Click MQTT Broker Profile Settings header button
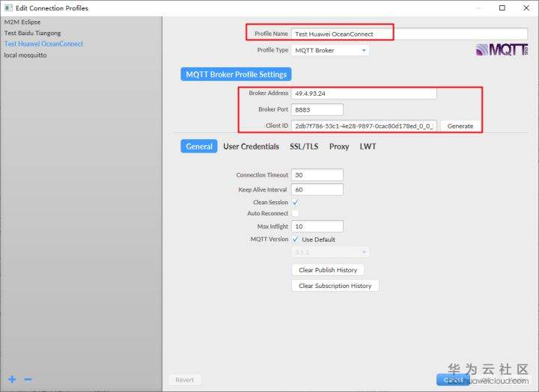 point(236,74)
